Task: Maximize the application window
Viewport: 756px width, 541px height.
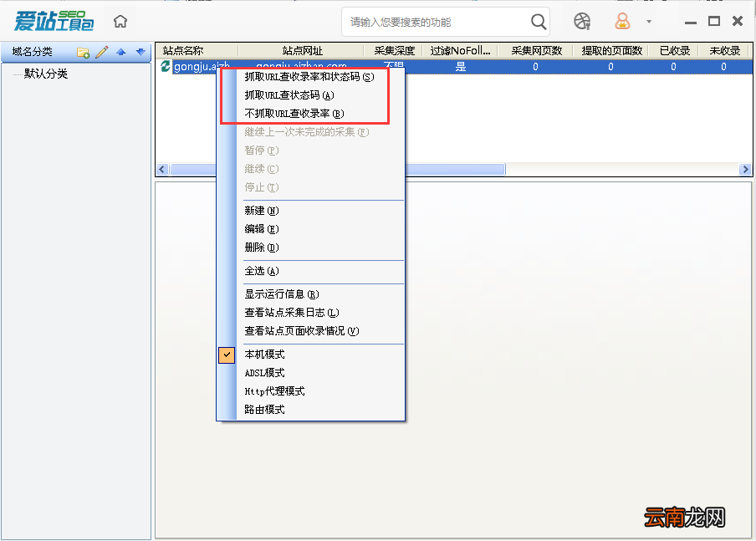Action: pyautogui.click(x=714, y=21)
